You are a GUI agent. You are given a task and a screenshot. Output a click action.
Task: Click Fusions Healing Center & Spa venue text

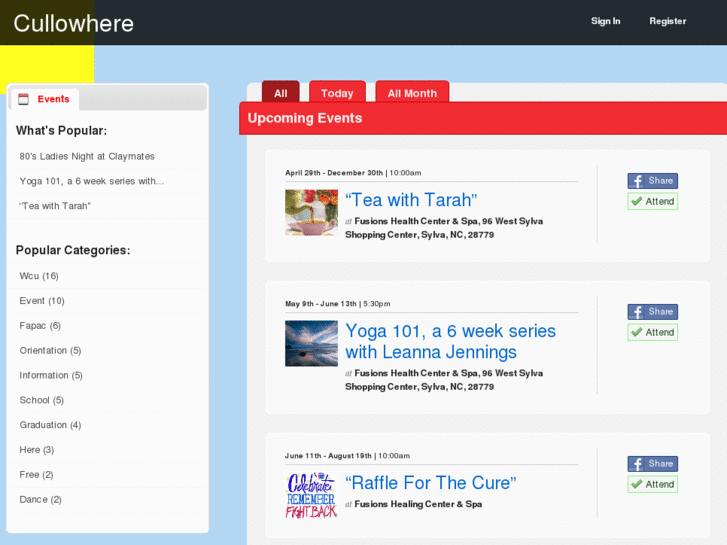(418, 504)
